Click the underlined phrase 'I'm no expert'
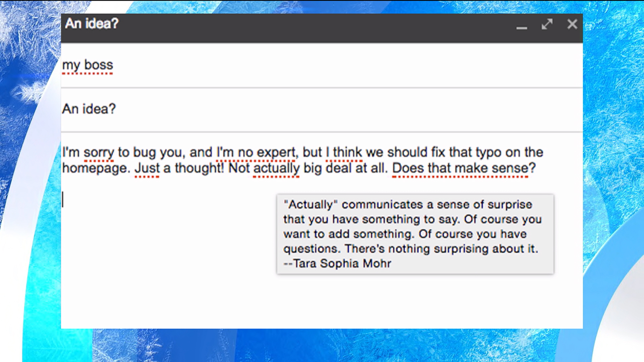 click(256, 153)
